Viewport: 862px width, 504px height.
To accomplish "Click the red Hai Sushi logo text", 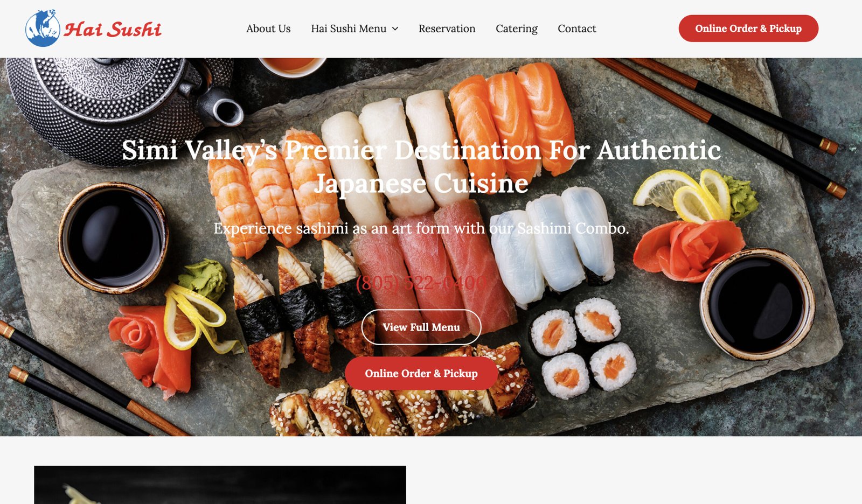I will pyautogui.click(x=113, y=29).
